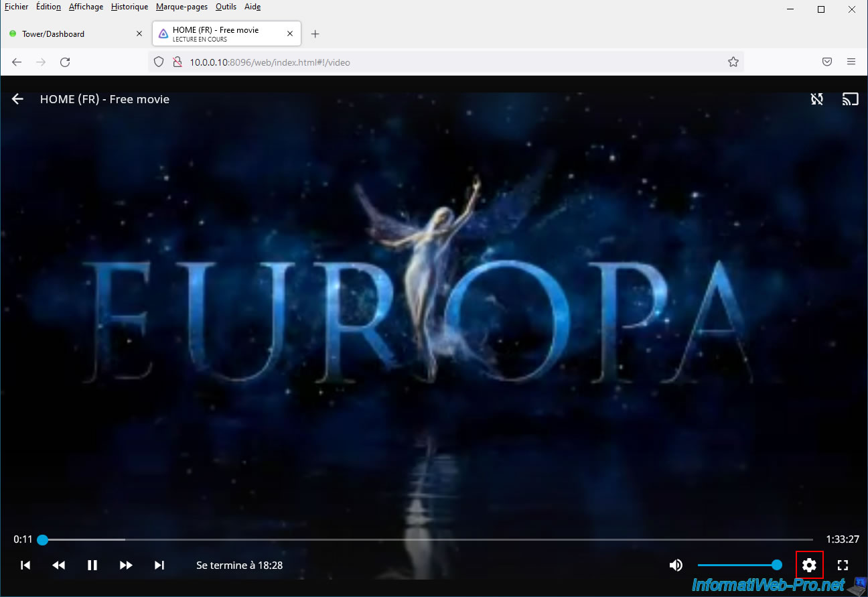Open the Marque-pages menu
Image resolution: width=868 pixels, height=597 pixels.
182,7
